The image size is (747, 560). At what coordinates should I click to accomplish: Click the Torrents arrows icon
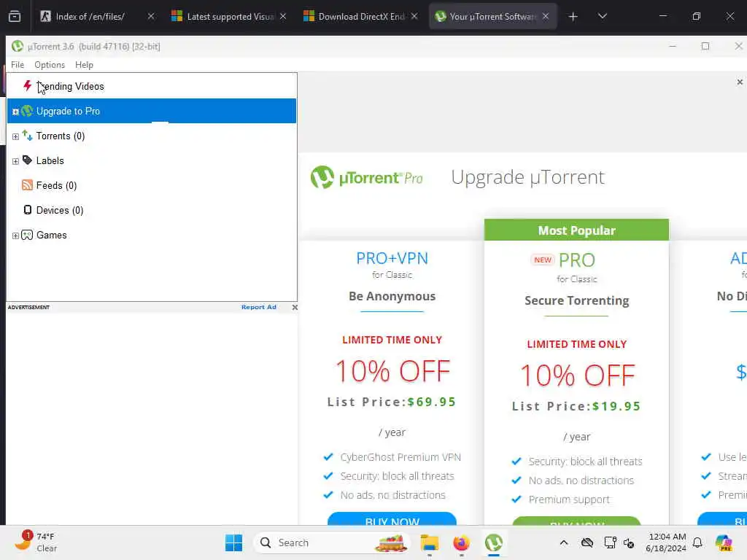point(27,136)
